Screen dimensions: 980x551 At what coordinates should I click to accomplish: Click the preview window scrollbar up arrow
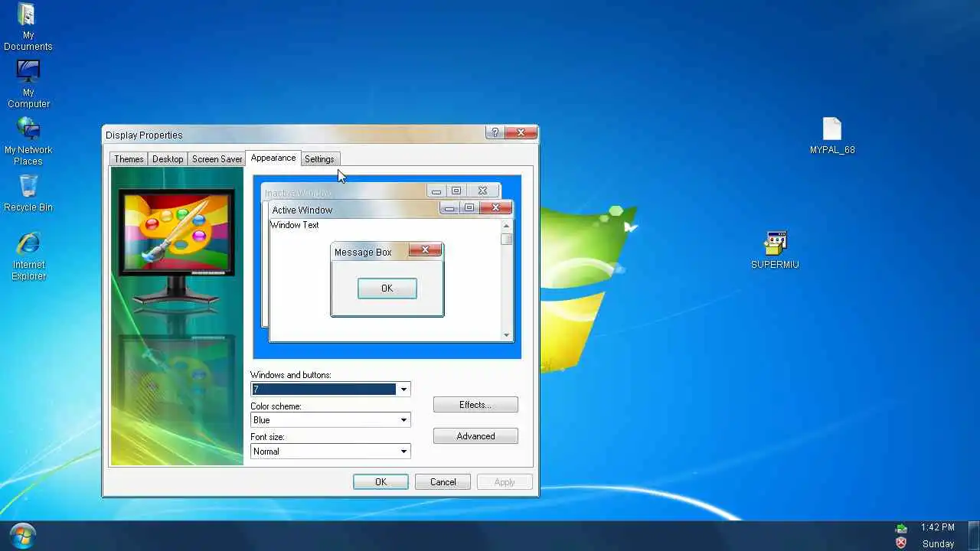(506, 227)
